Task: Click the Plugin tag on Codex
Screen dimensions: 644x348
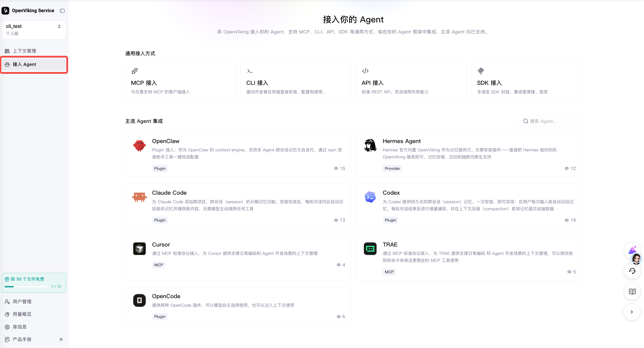Action: click(390, 220)
